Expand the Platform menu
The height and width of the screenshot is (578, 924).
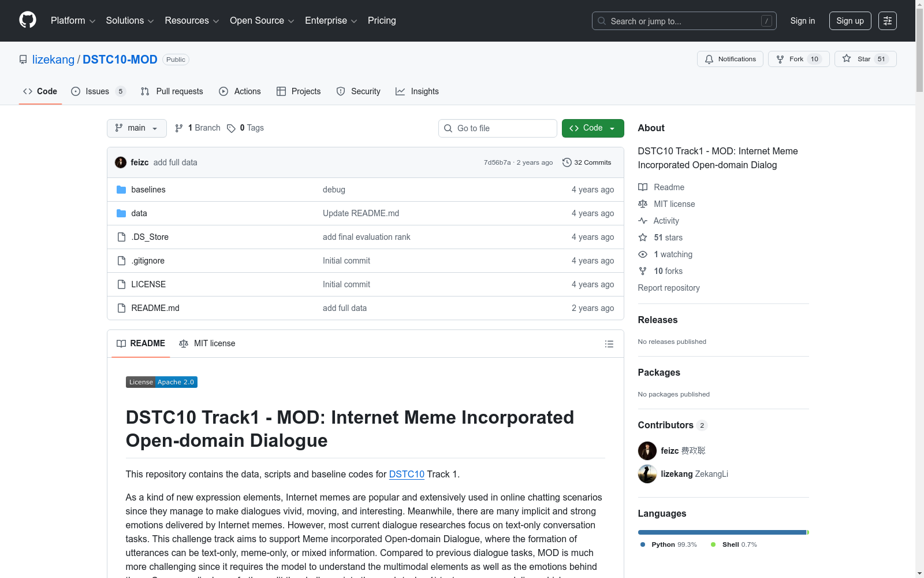click(73, 21)
